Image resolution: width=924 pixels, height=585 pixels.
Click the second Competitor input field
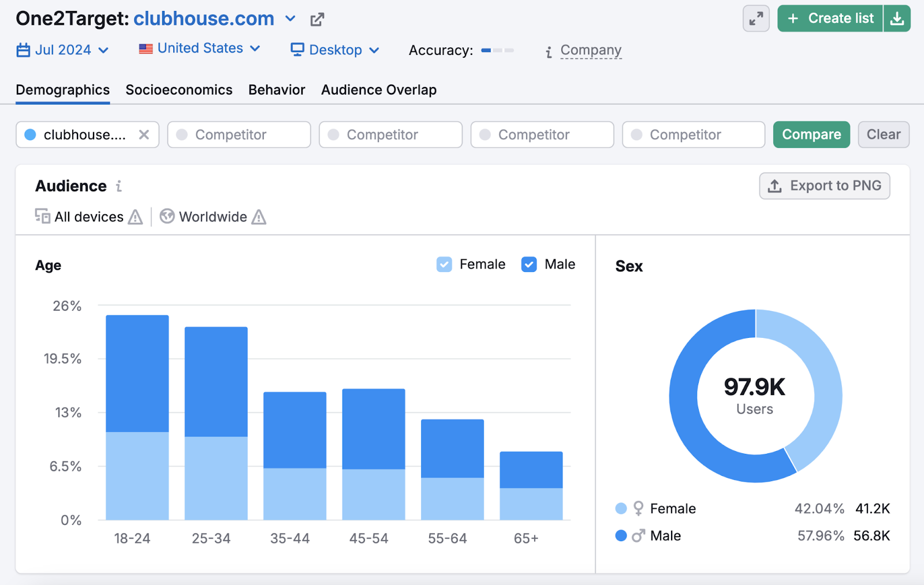coord(390,135)
